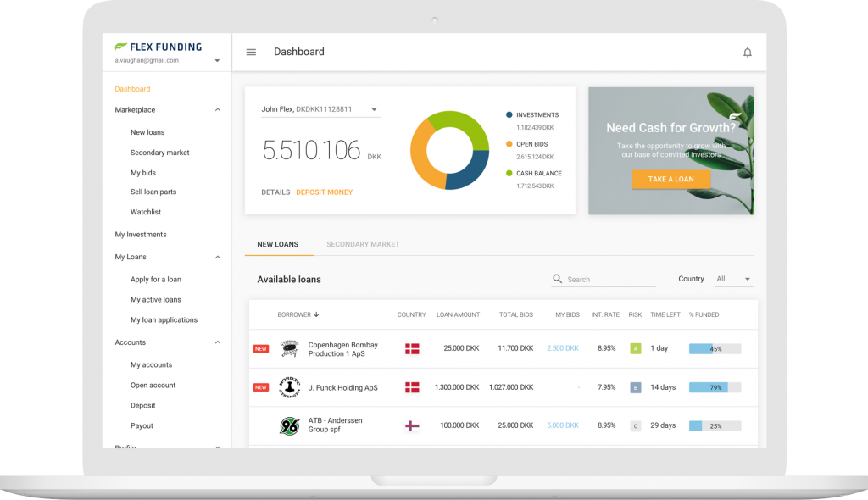Open the Country filter dropdown
The height and width of the screenshot is (500, 868).
click(734, 279)
